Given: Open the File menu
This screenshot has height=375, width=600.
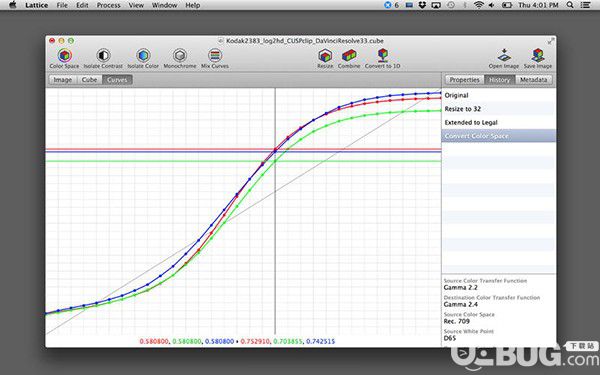Looking at the screenshot, I should coord(62,5).
